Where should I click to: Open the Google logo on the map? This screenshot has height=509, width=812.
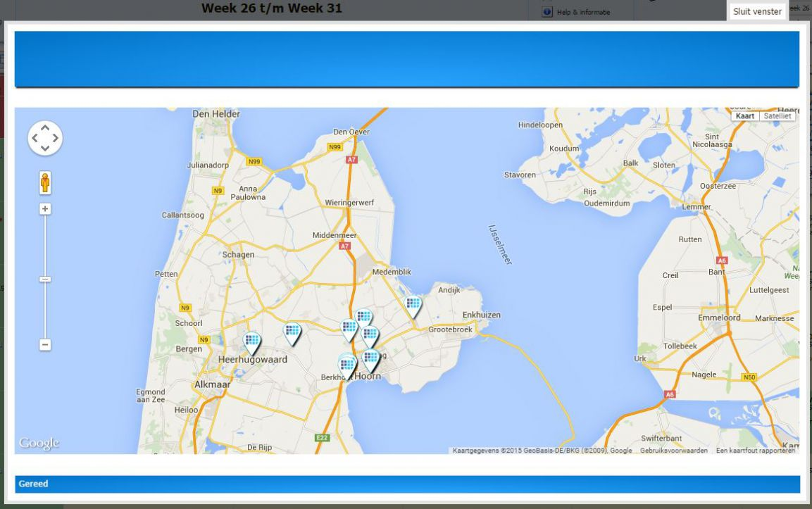[x=39, y=444]
